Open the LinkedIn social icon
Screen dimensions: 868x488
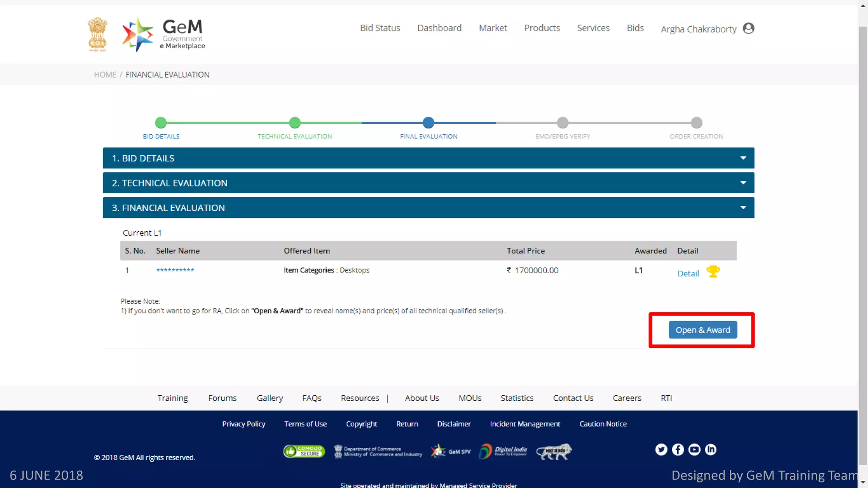[x=711, y=449]
